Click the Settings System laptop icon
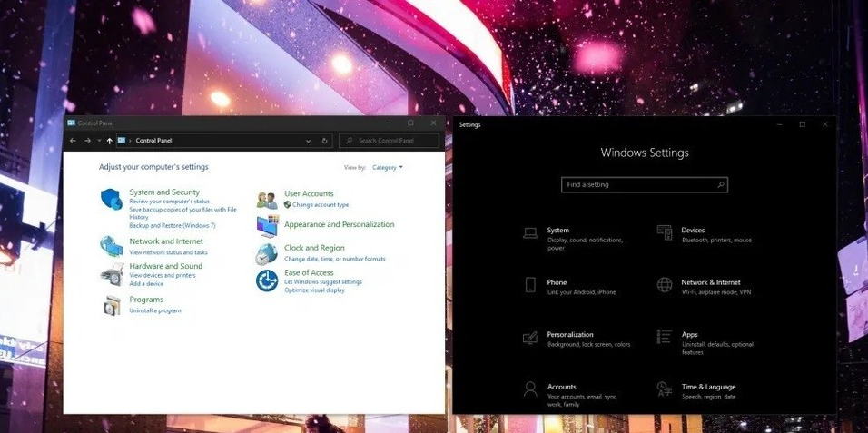Screen dimensions: 868x433 point(530,233)
